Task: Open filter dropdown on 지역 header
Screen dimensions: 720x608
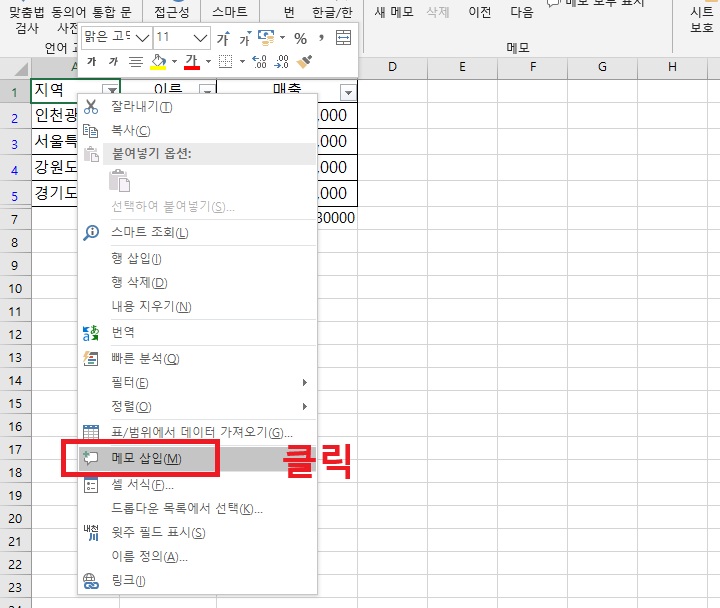Action: click(x=112, y=90)
